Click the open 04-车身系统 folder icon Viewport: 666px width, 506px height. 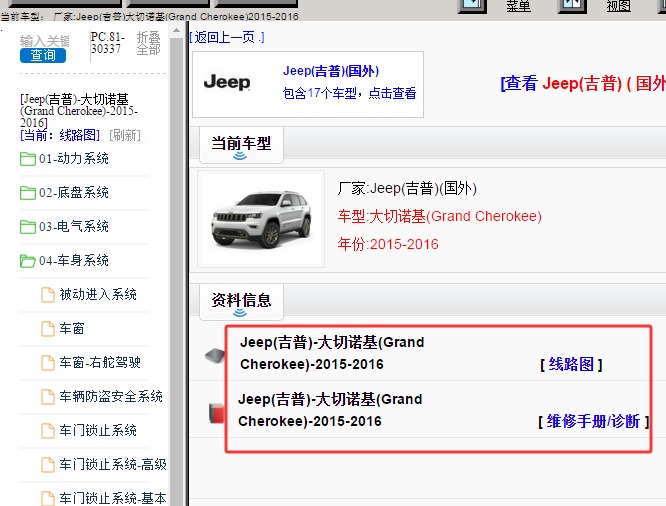point(28,261)
